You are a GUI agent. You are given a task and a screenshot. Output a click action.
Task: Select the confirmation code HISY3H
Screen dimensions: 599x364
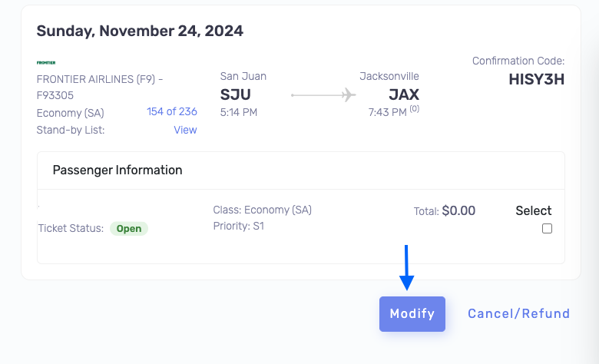536,79
